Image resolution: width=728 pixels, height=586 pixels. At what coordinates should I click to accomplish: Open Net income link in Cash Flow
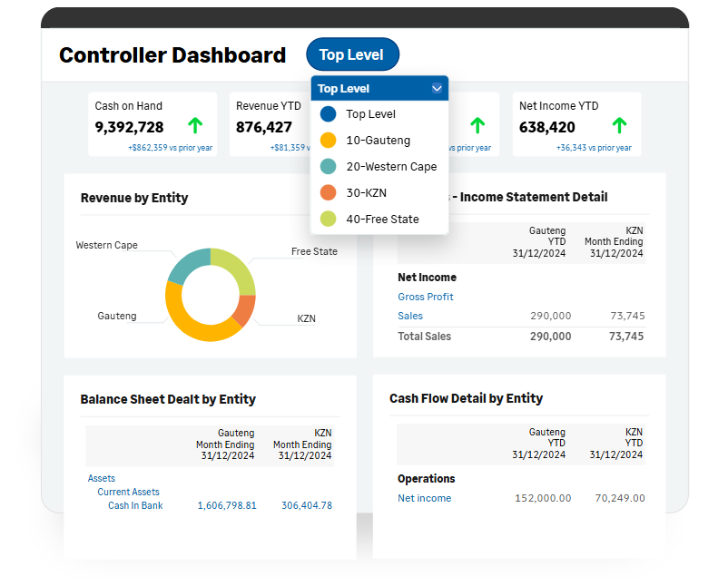click(x=424, y=498)
